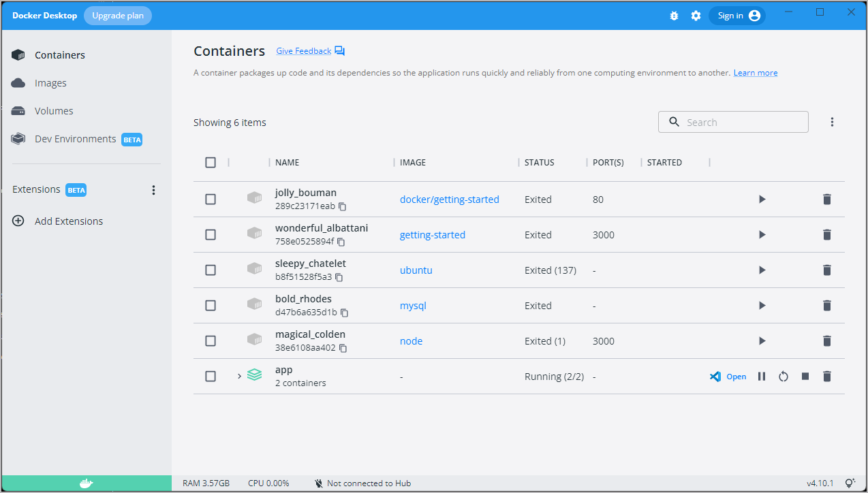This screenshot has height=493, width=868.
Task: Open app stack in VS Code
Action: (x=728, y=377)
